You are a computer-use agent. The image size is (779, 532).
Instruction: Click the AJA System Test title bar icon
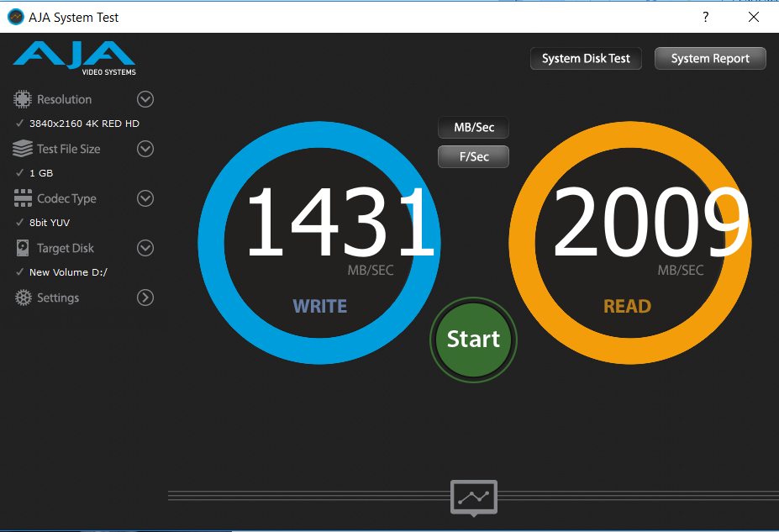coord(14,17)
